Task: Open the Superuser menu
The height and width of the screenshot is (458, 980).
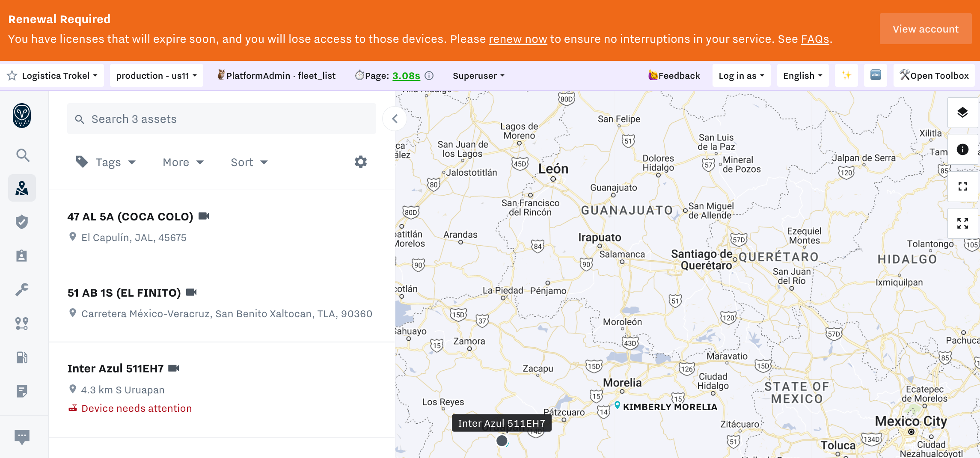Action: click(x=478, y=76)
